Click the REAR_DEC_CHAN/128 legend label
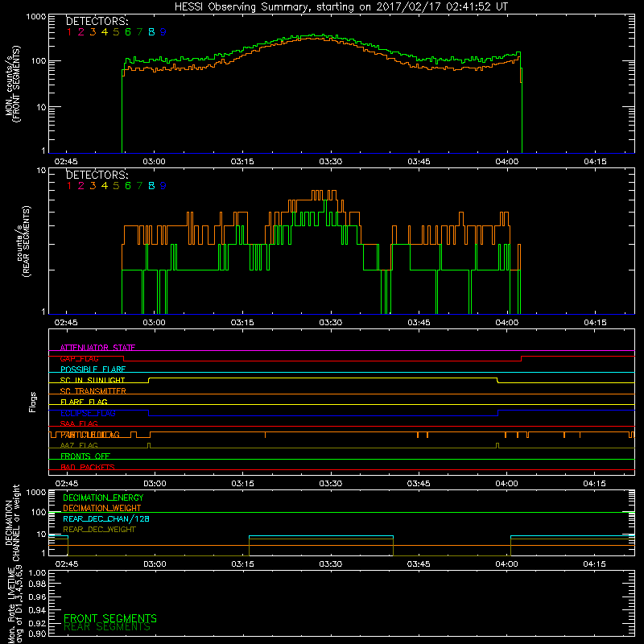Screen dimensions: 644x644 tap(106, 518)
